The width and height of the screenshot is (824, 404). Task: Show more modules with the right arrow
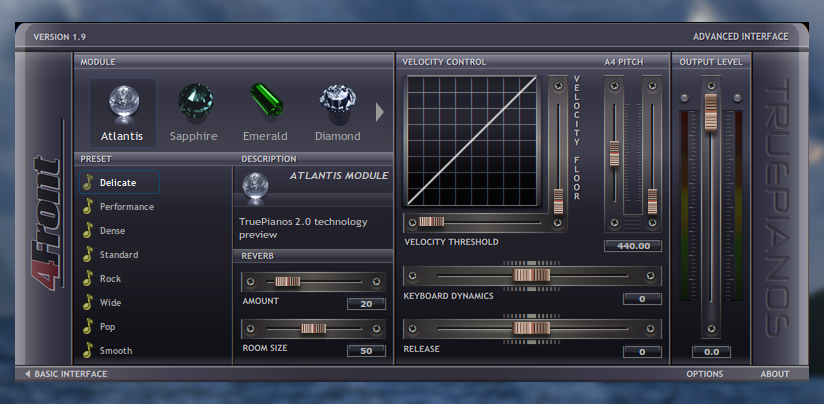pyautogui.click(x=379, y=112)
